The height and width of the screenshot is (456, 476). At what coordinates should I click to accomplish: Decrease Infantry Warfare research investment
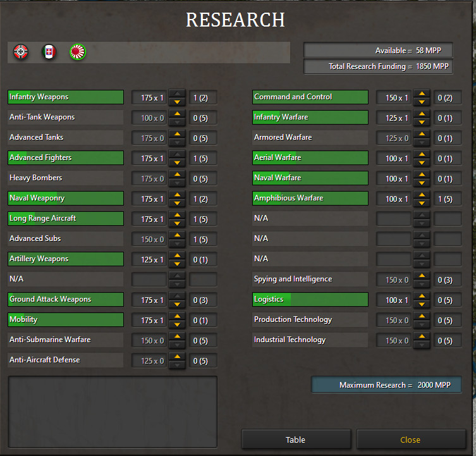click(422, 122)
